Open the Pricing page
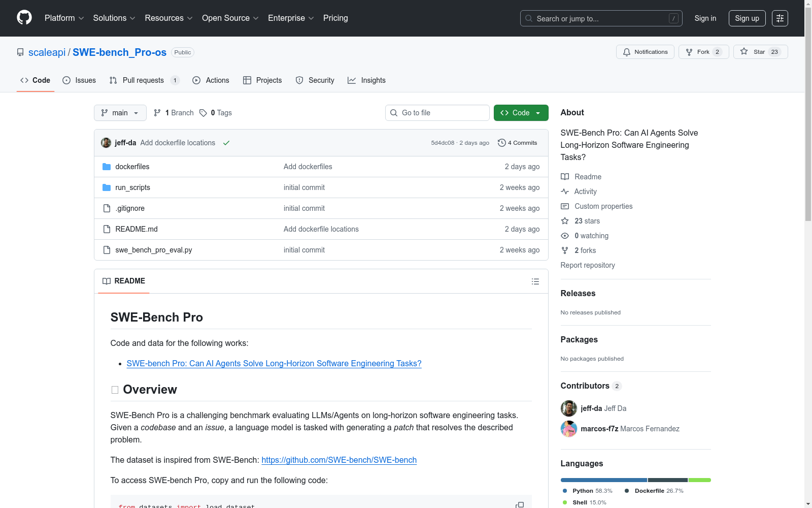 (335, 18)
